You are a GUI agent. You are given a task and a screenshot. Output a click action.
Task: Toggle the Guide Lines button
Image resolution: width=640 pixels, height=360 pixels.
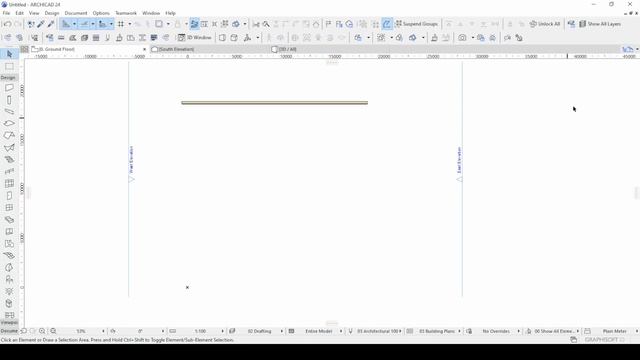pyautogui.click(x=66, y=24)
